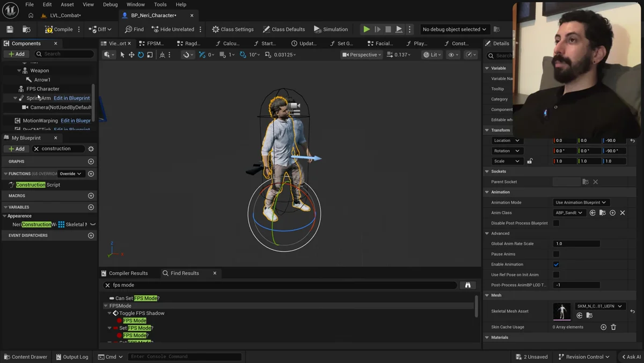
Task: Click the Compile button
Action: click(59, 30)
